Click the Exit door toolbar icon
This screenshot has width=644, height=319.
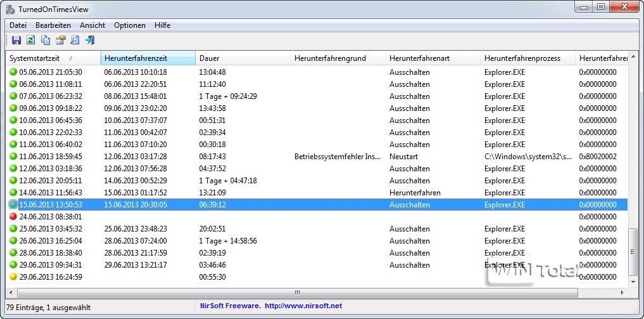[x=90, y=40]
